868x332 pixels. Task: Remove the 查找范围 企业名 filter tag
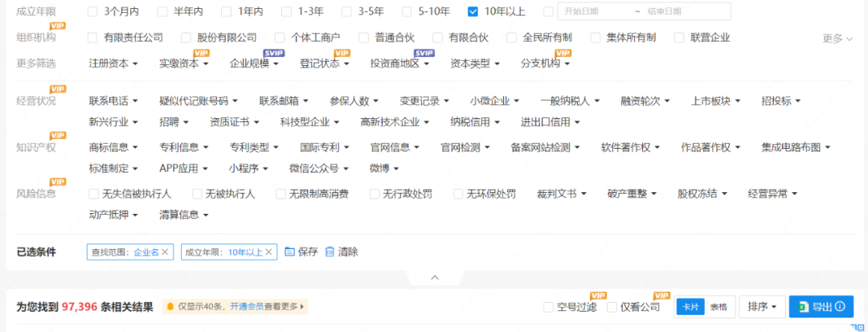[x=165, y=252]
